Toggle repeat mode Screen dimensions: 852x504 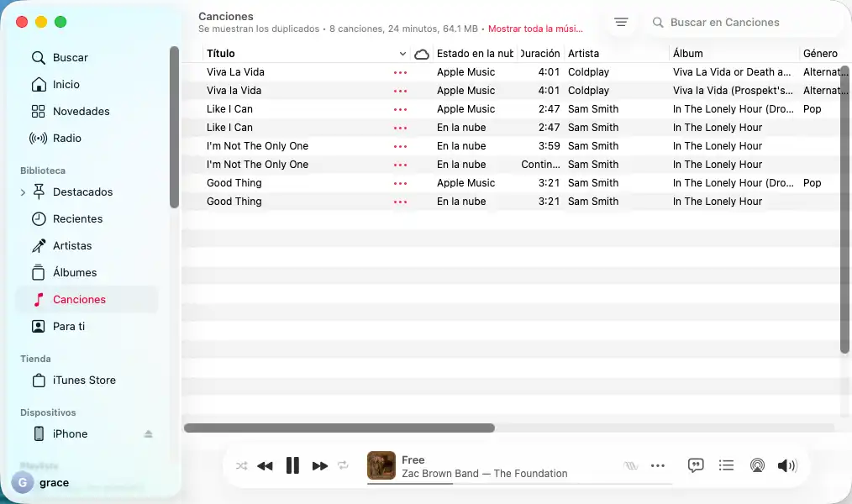point(343,465)
